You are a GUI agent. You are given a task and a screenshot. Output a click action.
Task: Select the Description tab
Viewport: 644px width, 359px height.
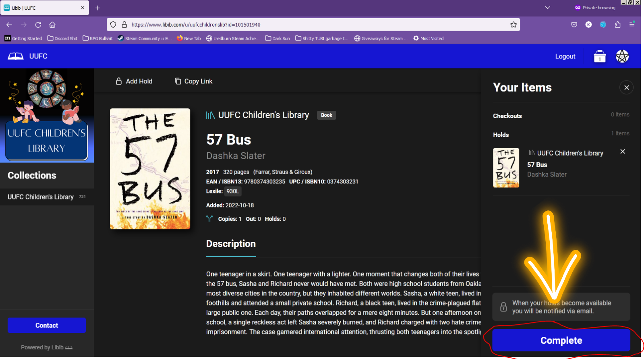231,244
